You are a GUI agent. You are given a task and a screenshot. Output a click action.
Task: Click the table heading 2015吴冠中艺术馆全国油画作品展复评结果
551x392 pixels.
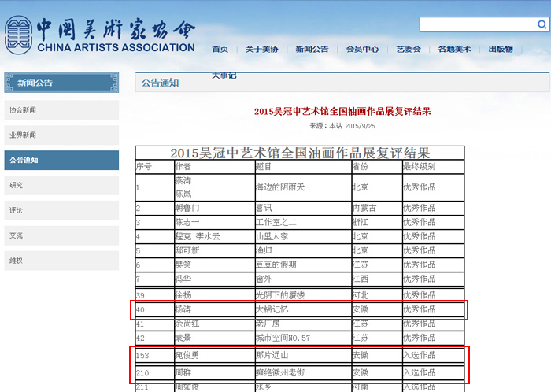click(300, 153)
